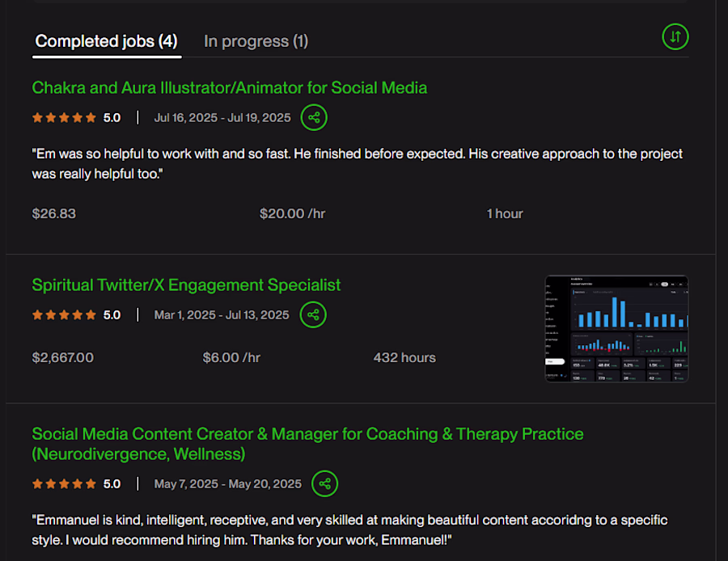Open the In progress tab
The height and width of the screenshot is (561, 728).
click(x=256, y=41)
